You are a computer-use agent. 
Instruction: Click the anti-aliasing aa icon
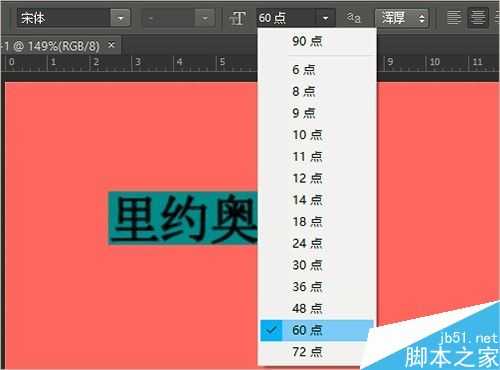[353, 18]
